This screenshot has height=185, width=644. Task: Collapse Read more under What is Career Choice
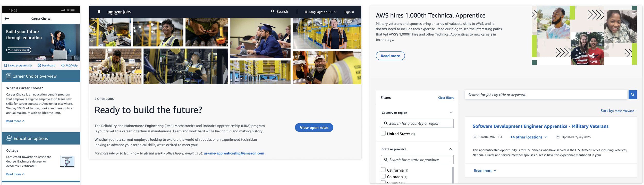click(x=15, y=121)
